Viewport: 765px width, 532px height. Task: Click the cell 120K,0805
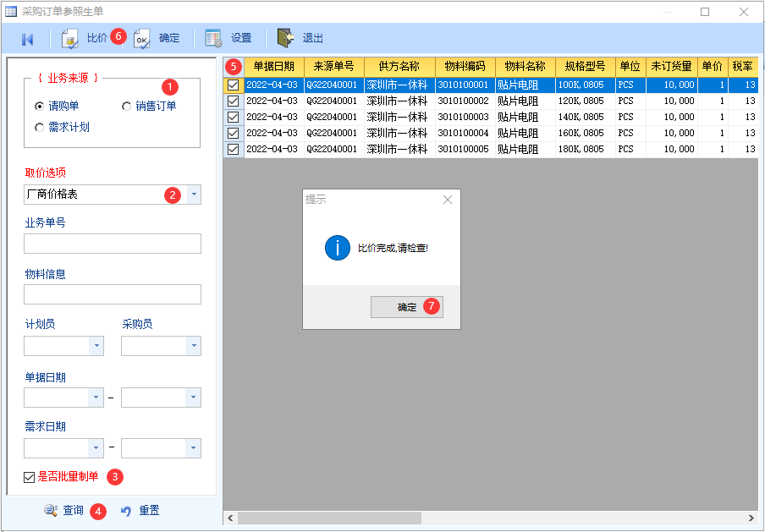[586, 101]
